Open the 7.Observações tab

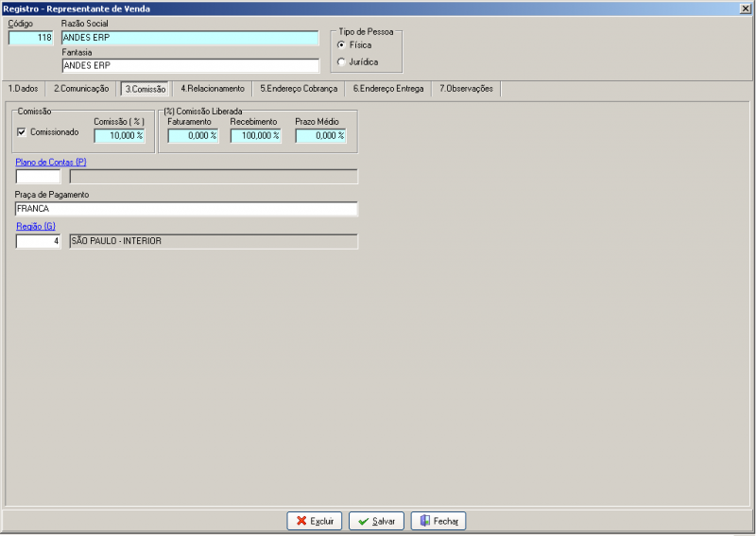pos(466,89)
